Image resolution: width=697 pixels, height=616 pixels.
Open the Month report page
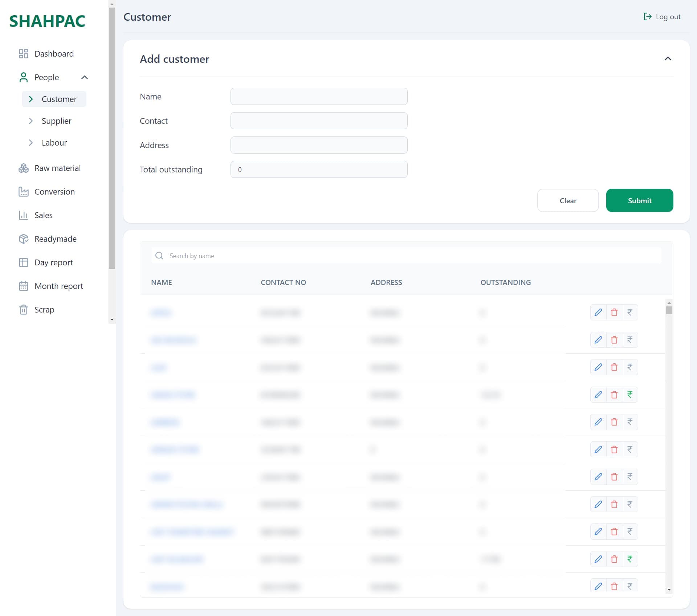[58, 286]
